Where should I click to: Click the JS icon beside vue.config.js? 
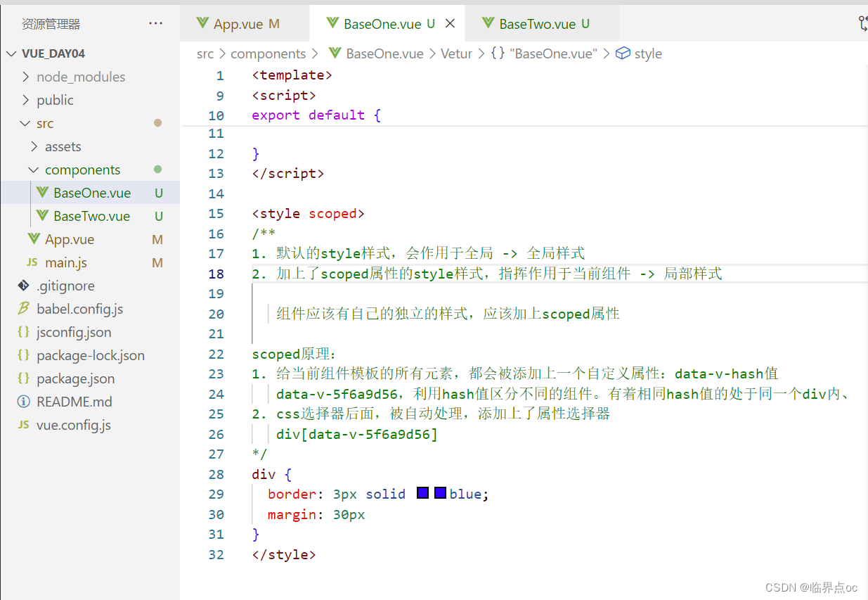coord(23,425)
